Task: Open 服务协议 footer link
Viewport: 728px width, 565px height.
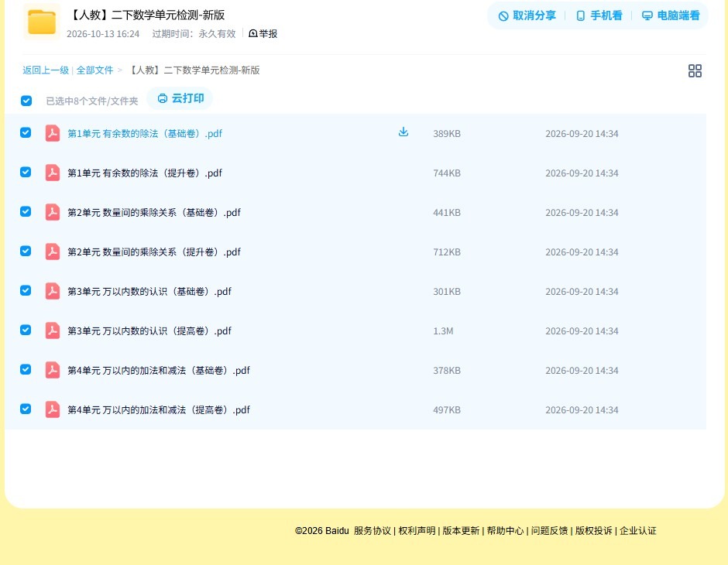Action: (373, 531)
